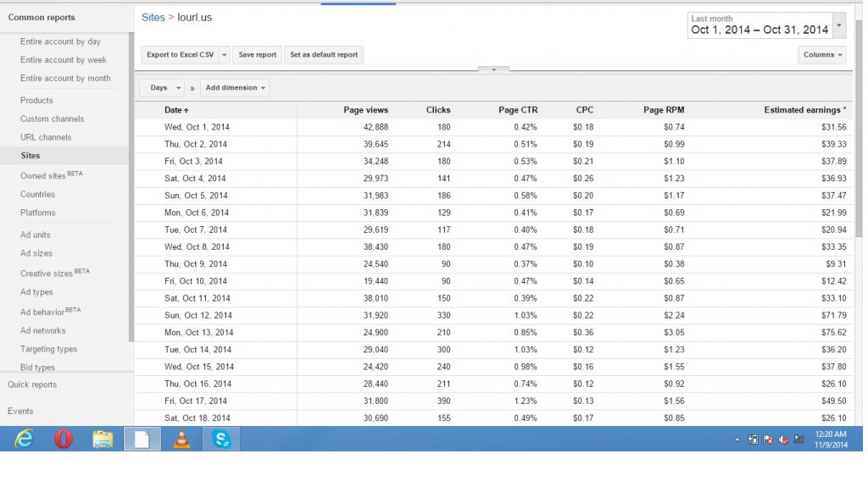
Task: Open the Products report
Action: (36, 100)
